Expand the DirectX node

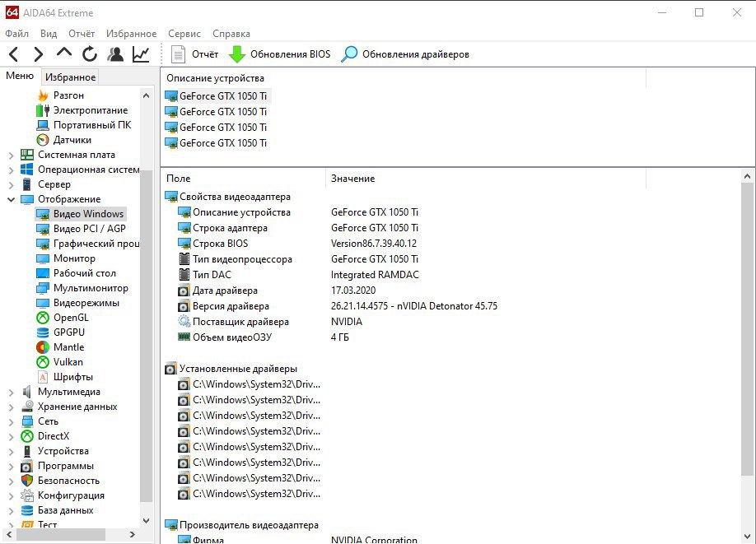[11, 436]
